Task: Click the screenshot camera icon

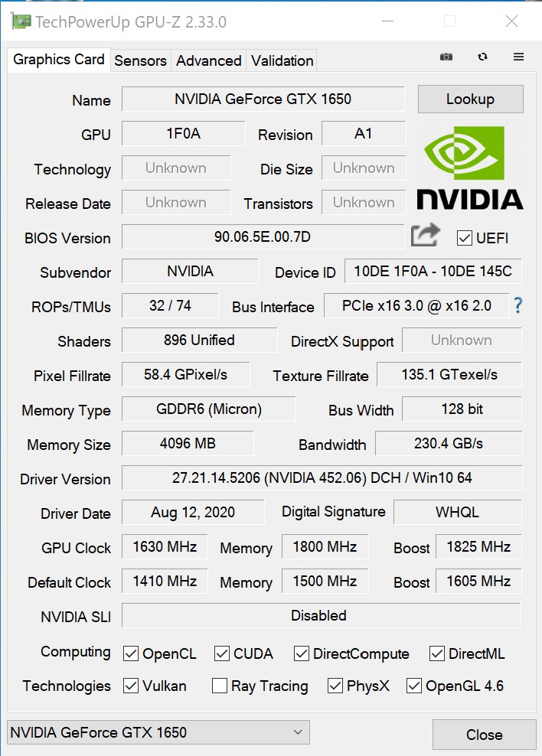Action: pos(446,57)
